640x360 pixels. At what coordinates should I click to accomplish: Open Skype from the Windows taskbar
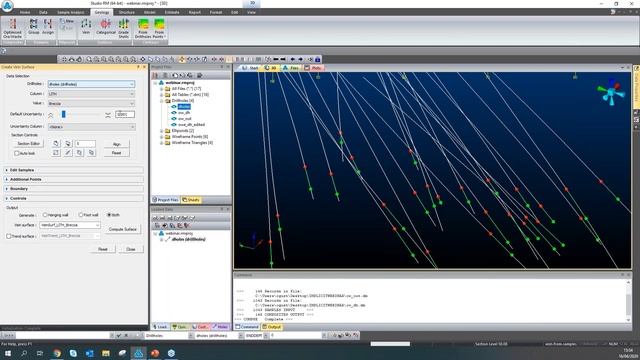point(73,353)
